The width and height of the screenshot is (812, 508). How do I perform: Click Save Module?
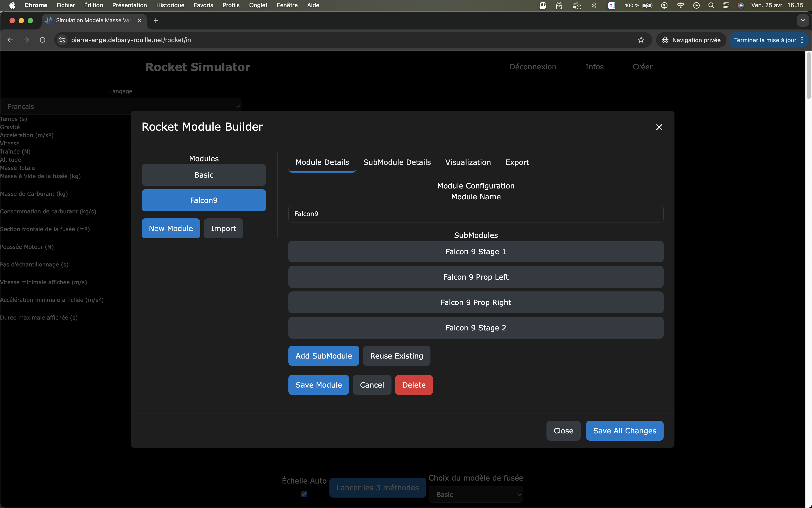pyautogui.click(x=319, y=385)
